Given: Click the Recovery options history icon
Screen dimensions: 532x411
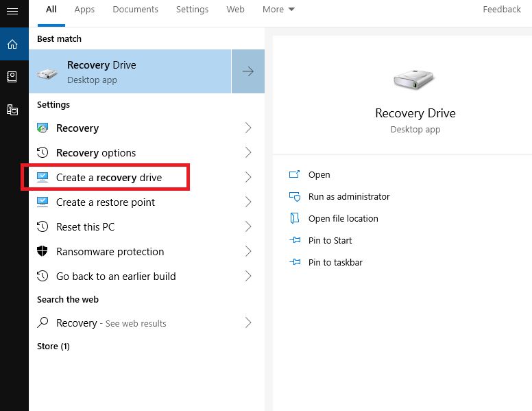Looking at the screenshot, I should point(43,152).
